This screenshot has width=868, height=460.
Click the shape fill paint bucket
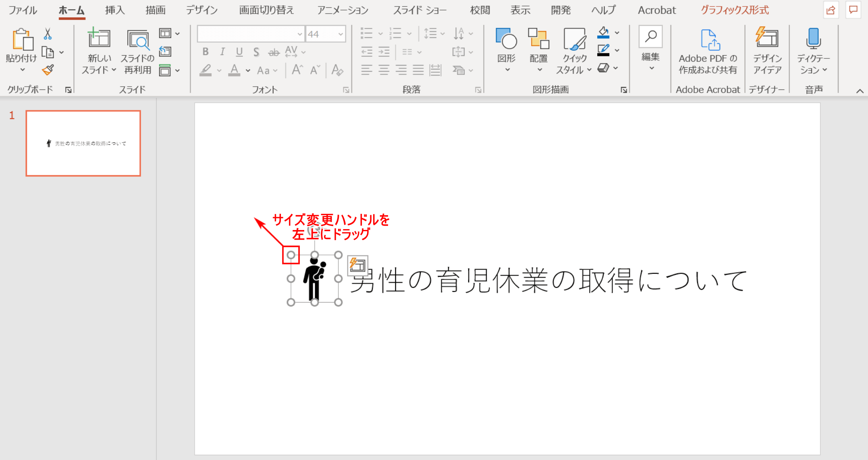603,33
